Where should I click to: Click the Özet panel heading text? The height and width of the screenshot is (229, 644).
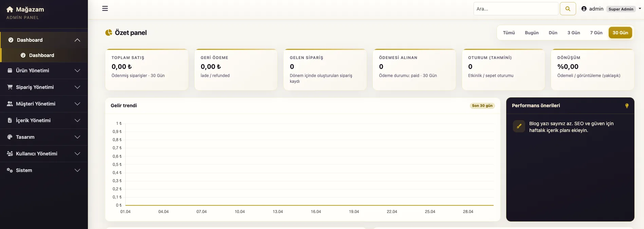(x=131, y=33)
